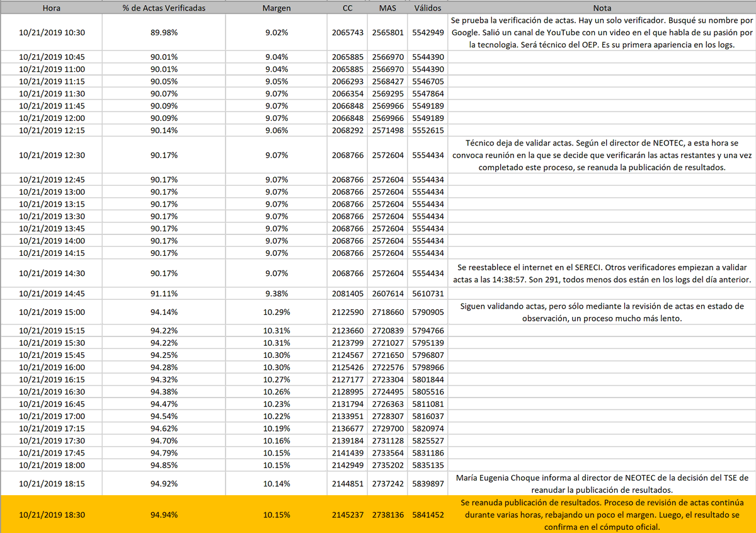756x533 pixels.
Task: Click the percentage cell '89.98%'
Action: point(164,32)
